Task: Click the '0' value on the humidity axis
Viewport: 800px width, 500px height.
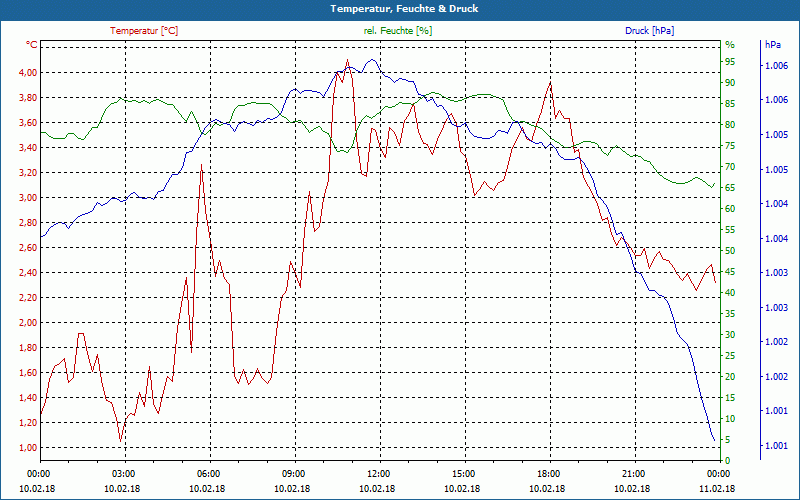Action: pos(728,461)
